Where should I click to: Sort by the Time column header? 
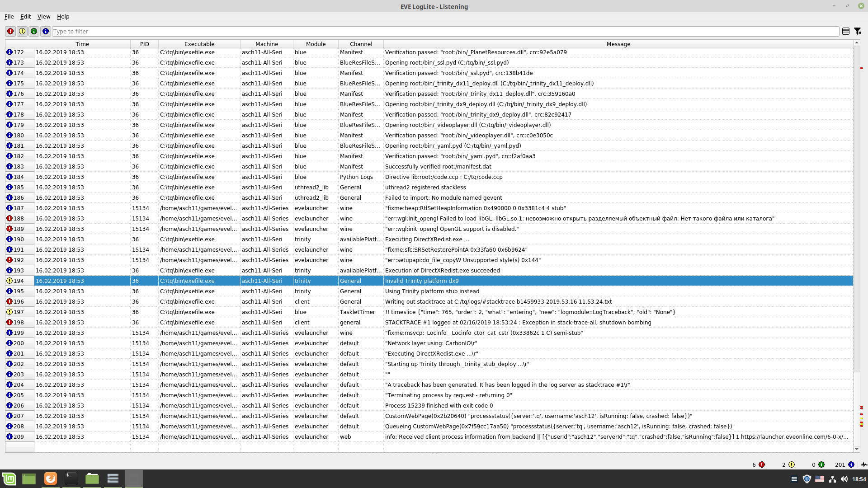point(82,44)
